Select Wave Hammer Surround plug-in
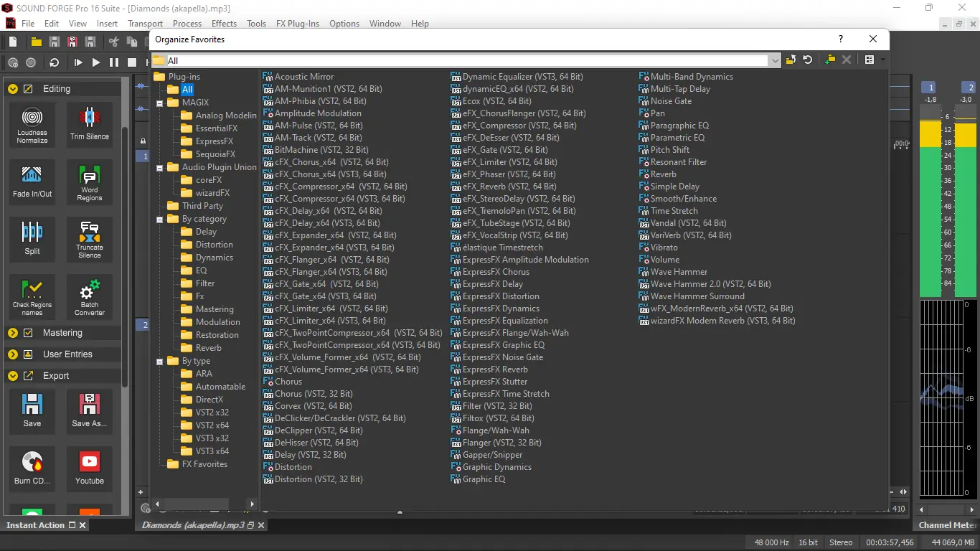 [x=692, y=296]
